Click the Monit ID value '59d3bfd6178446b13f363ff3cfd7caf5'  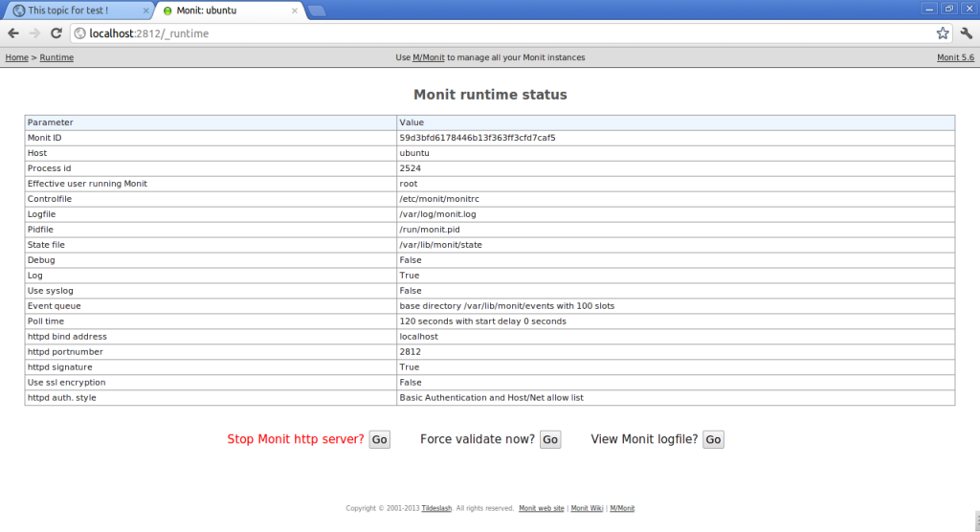tap(478, 138)
